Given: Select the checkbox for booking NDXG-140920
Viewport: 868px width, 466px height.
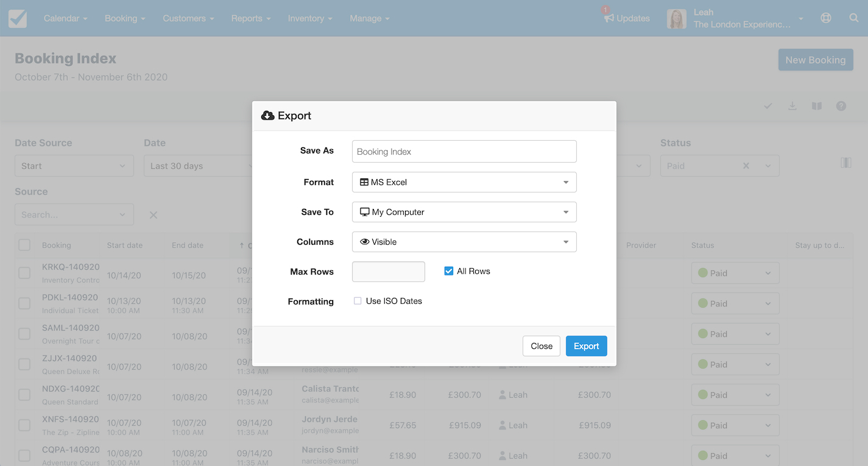Looking at the screenshot, I should tap(24, 395).
